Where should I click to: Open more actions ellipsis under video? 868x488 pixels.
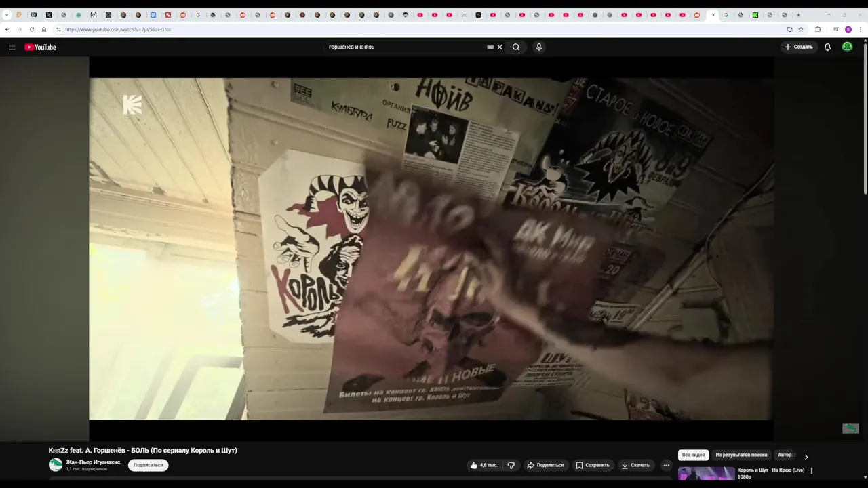click(x=667, y=465)
